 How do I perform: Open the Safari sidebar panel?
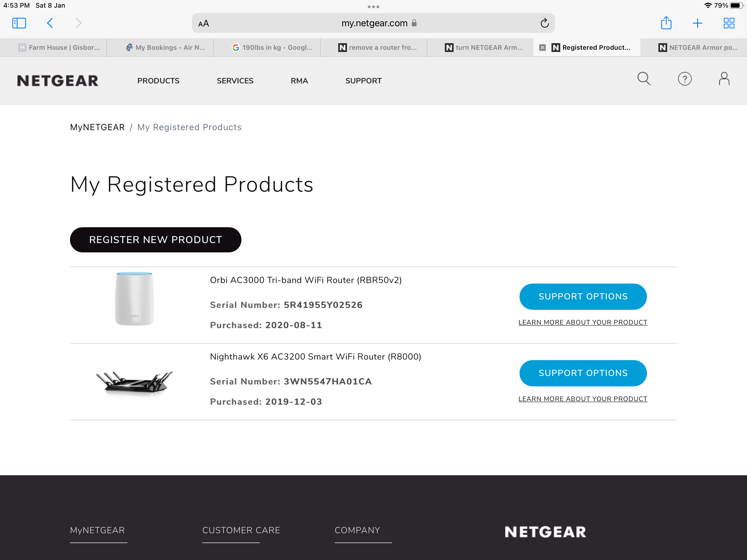[19, 23]
